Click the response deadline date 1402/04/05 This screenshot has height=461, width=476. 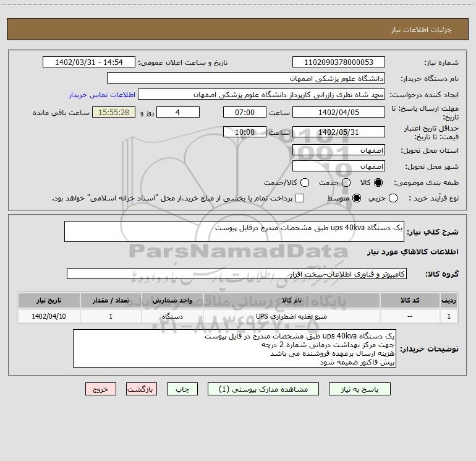tap(339, 113)
